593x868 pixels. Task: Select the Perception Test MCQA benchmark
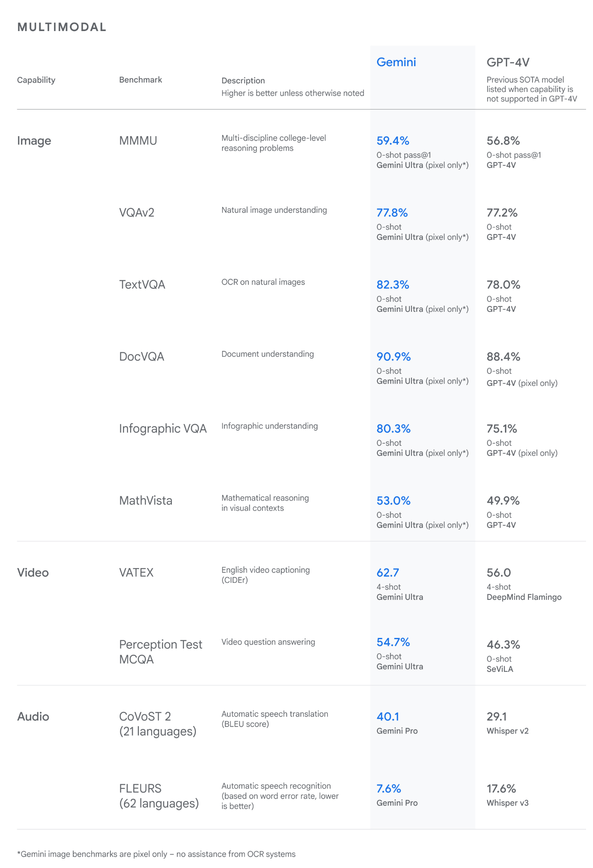[160, 651]
